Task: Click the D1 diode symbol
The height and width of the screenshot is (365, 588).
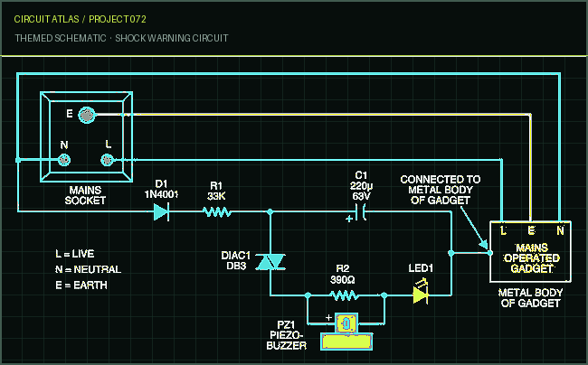Action: point(162,212)
